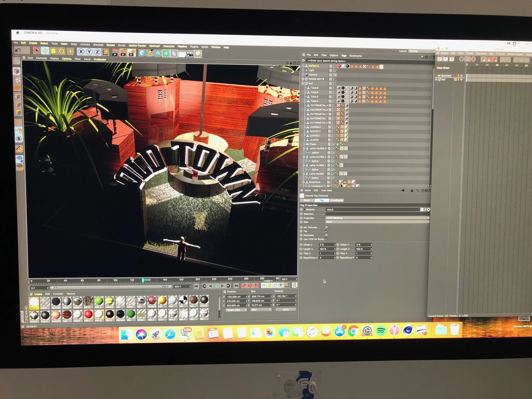Enable the Seamless checkbox

(326, 235)
